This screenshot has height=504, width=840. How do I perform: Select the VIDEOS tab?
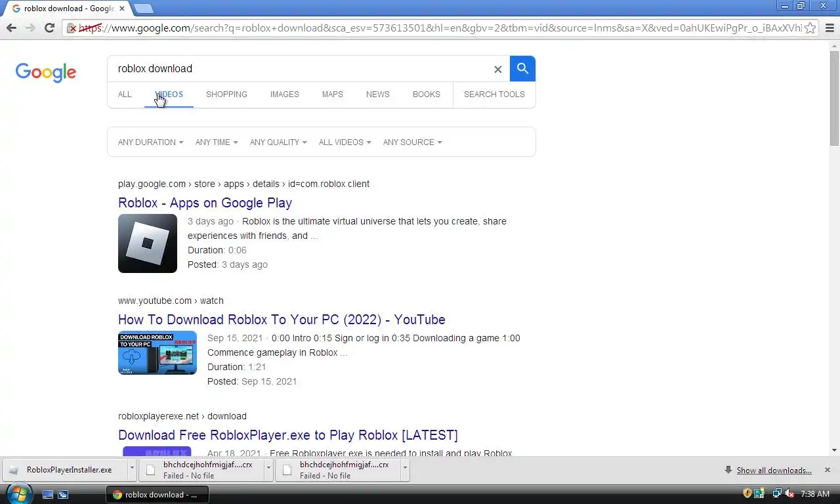(x=169, y=94)
